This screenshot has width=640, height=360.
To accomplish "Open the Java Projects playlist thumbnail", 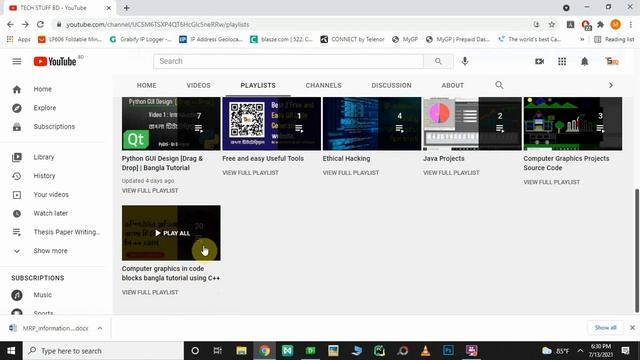I will point(472,124).
